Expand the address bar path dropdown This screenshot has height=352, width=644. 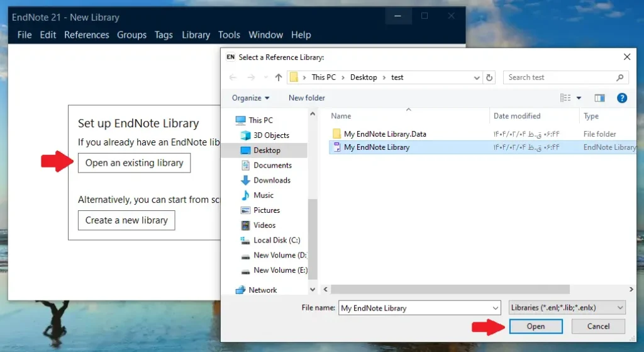tap(477, 77)
